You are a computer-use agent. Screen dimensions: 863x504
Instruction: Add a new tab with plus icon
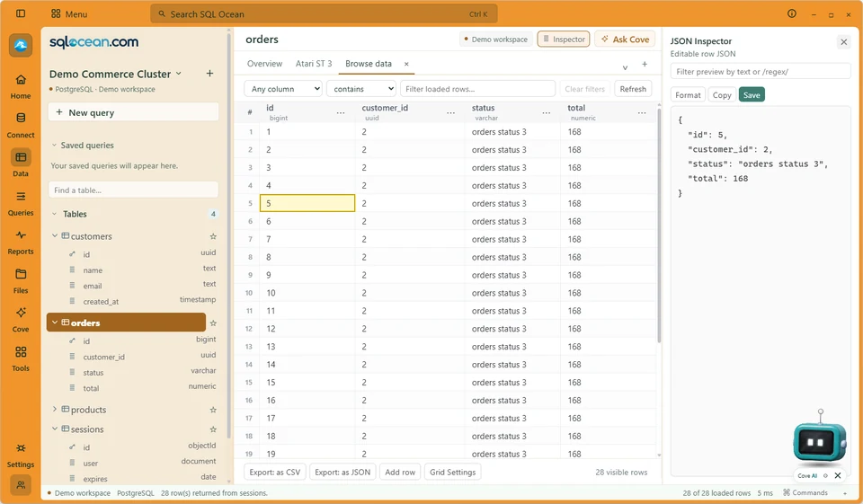point(645,65)
